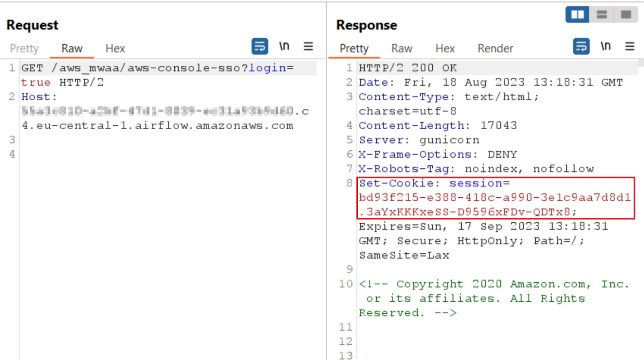Click the Date header in response

point(491,82)
